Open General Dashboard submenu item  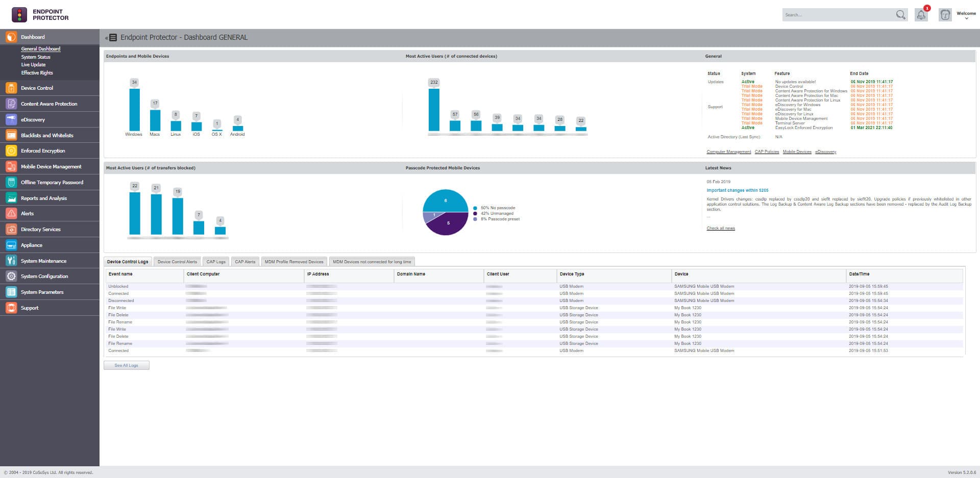(41, 49)
